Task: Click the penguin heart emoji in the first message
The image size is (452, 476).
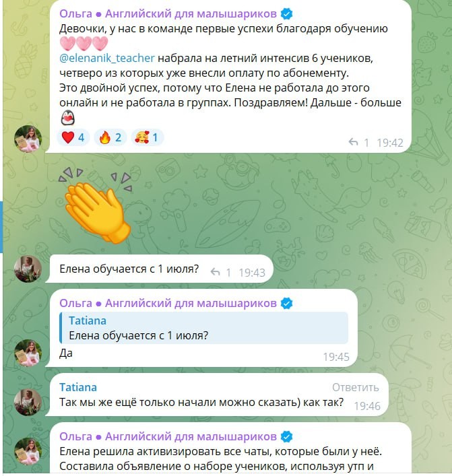Action: point(68,118)
